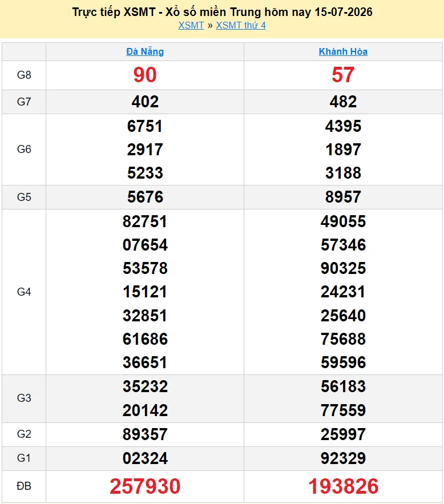Select G3 number 56183
This screenshot has height=504, width=444.
tap(343, 386)
